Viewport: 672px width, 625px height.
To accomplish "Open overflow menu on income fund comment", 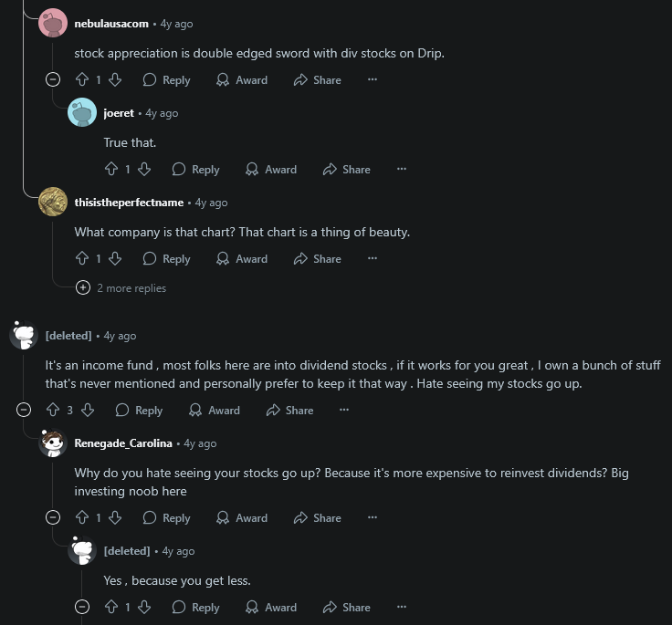I will point(344,410).
